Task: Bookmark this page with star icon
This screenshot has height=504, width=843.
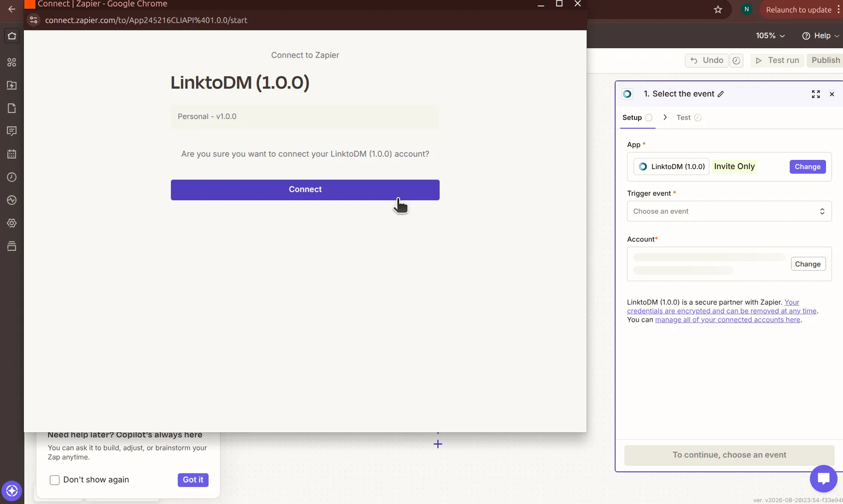Action: (x=718, y=10)
